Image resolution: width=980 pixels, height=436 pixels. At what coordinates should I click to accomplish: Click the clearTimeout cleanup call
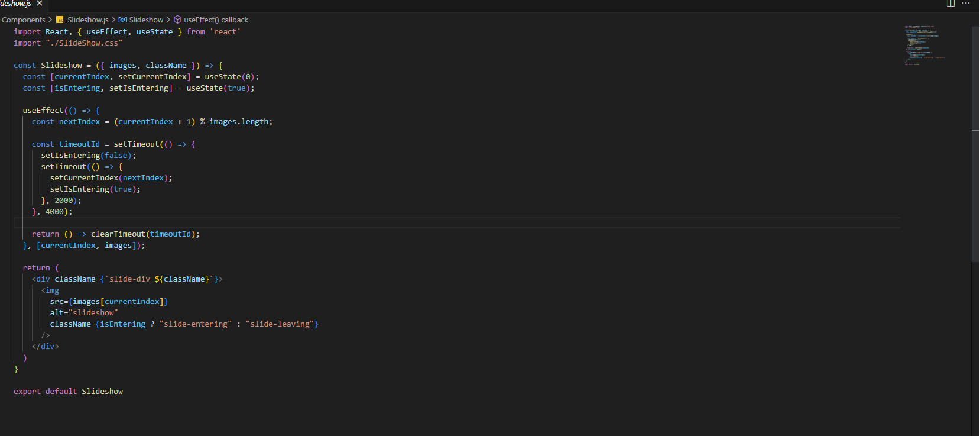click(x=143, y=234)
